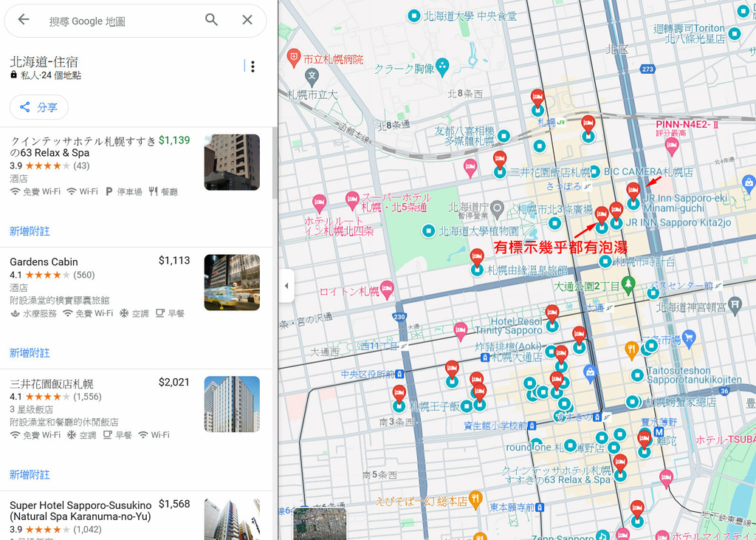Click 新增附註 under 三井花園飯店札幌
Viewport: 756px width, 540px height.
(30, 474)
